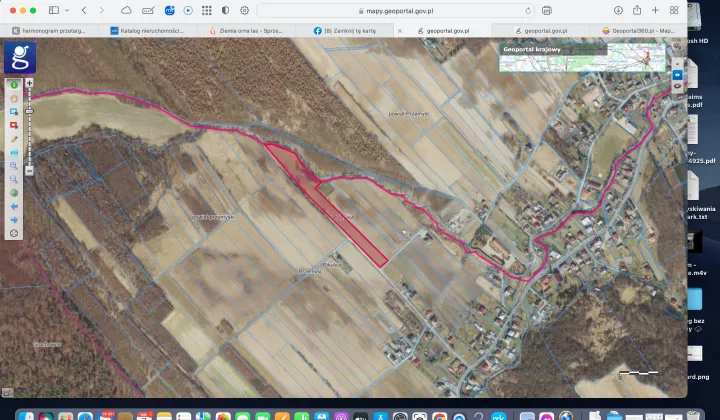Viewport: 720px width, 420px height.
Task: Click the map zoom slider handle
Action: (x=29, y=112)
